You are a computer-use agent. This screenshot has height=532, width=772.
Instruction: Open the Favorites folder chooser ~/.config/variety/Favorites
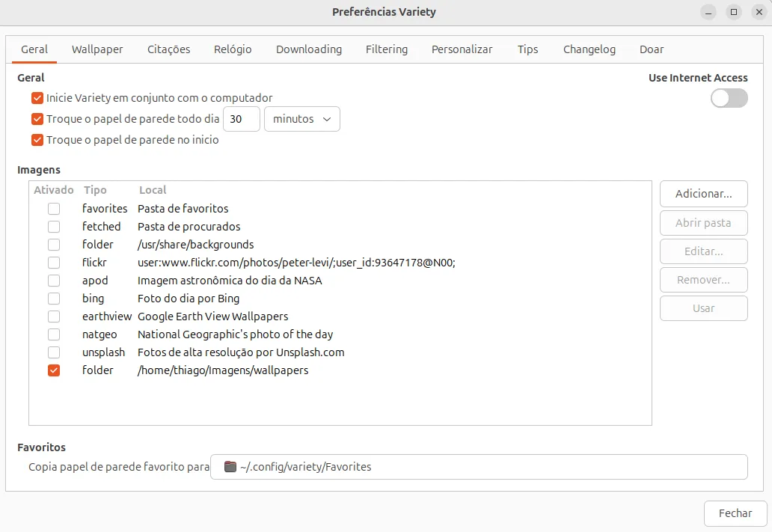[x=479, y=466]
